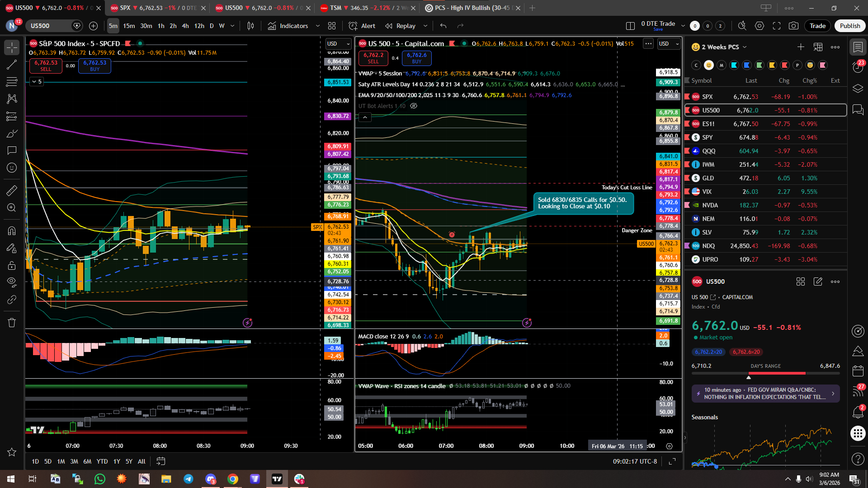Open WhatsApp from the Windows taskbar

(99, 479)
